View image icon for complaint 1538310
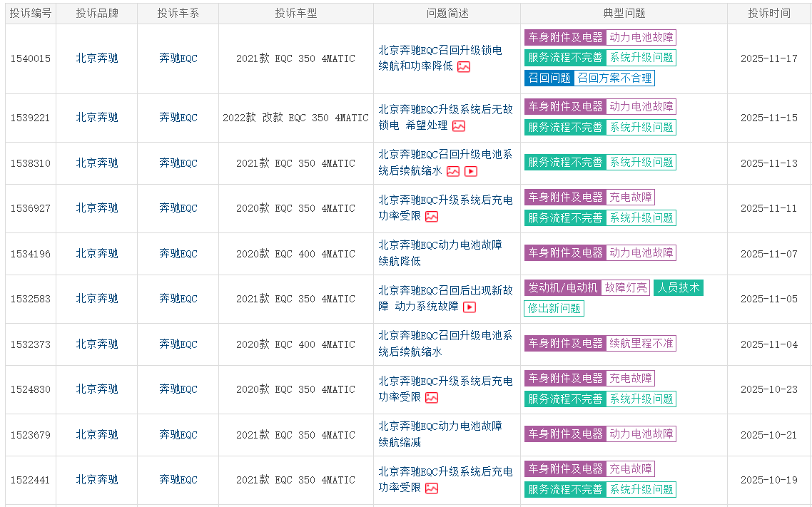 [453, 171]
